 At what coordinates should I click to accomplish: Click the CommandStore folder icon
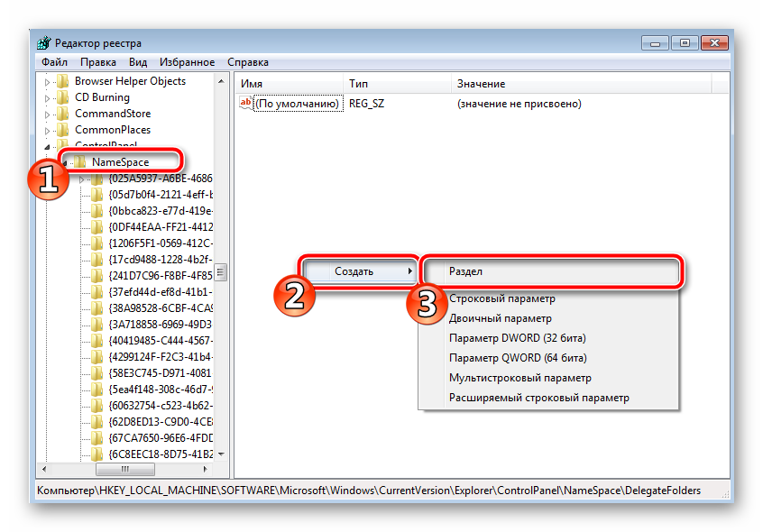coord(62,114)
